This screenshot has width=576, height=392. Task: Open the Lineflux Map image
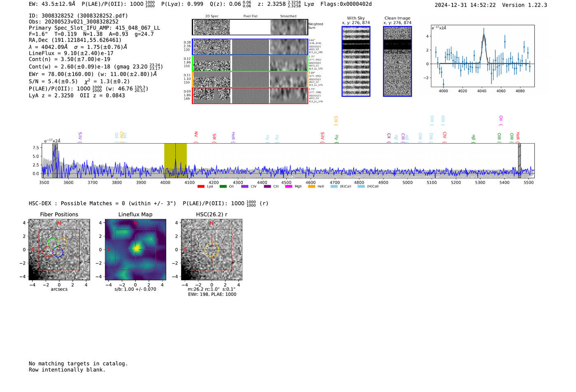click(x=135, y=250)
